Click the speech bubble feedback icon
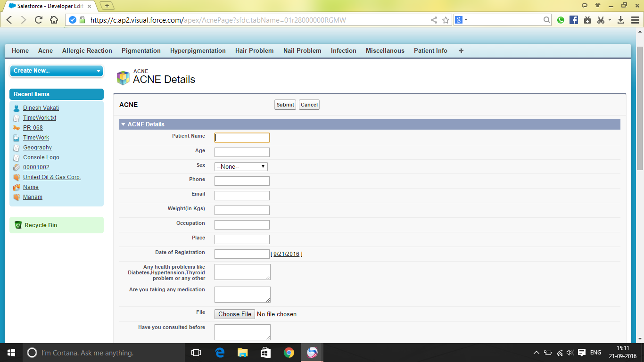 point(585,5)
